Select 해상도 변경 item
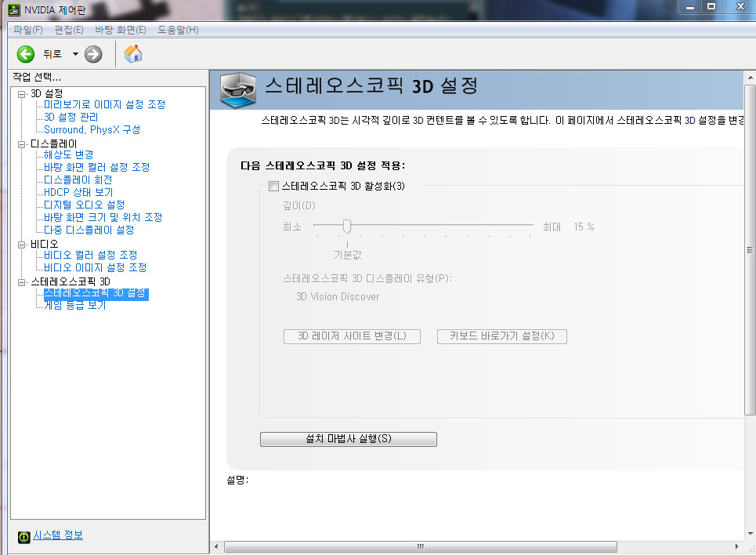756x555 pixels. pos(68,155)
